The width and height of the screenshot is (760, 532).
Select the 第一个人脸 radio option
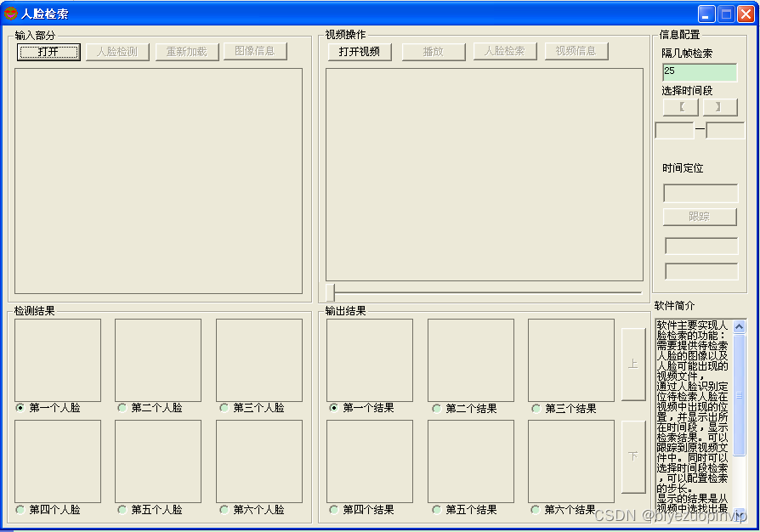click(19, 407)
